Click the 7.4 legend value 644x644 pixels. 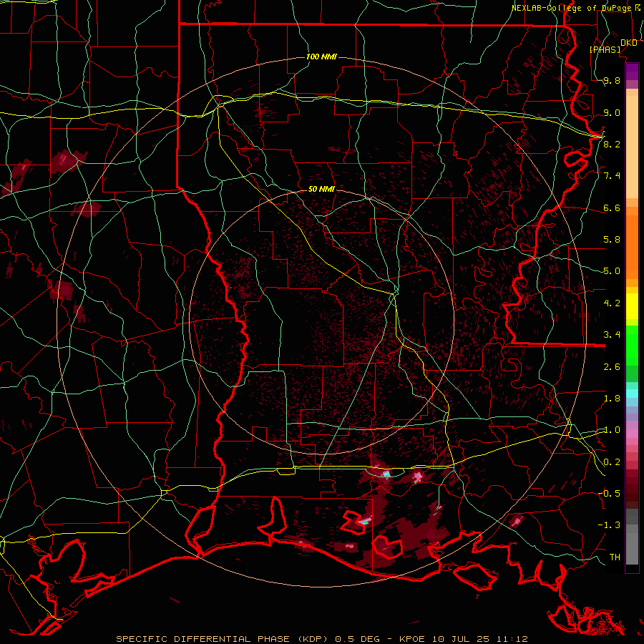click(612, 176)
